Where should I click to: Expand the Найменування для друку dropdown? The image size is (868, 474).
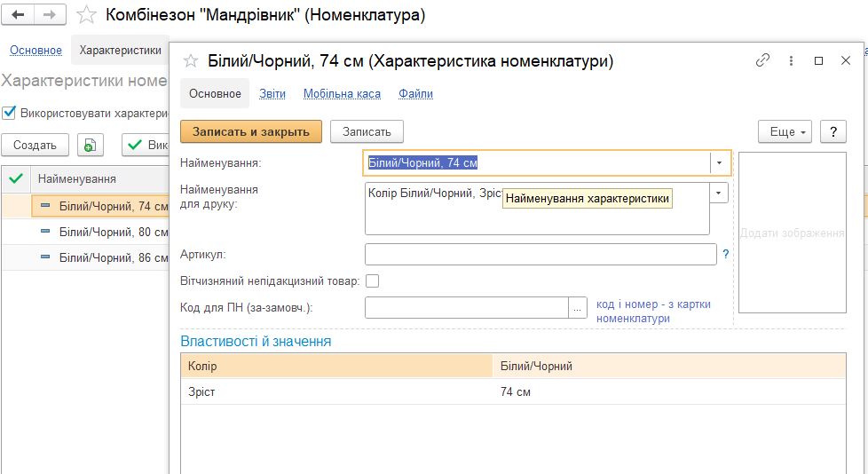[719, 193]
